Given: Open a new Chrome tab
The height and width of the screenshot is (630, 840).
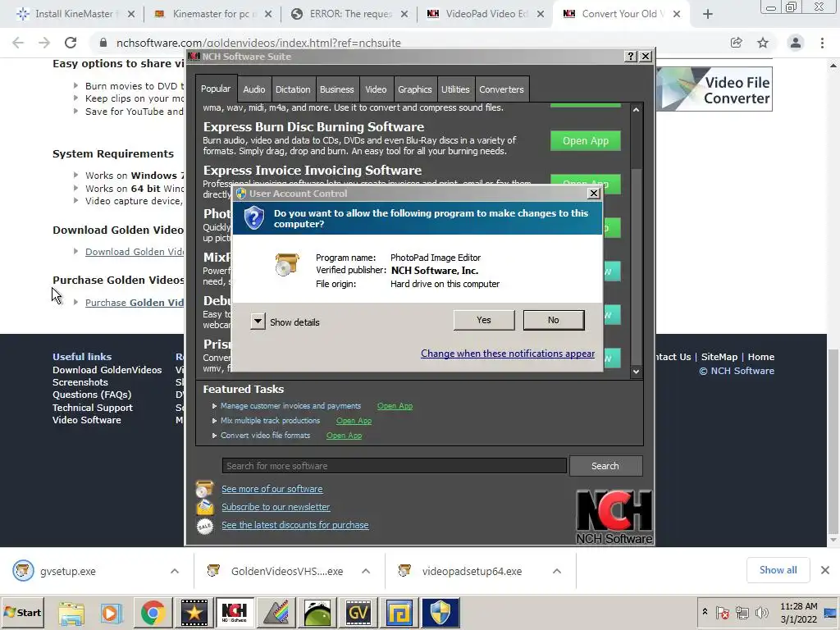Looking at the screenshot, I should point(708,14).
